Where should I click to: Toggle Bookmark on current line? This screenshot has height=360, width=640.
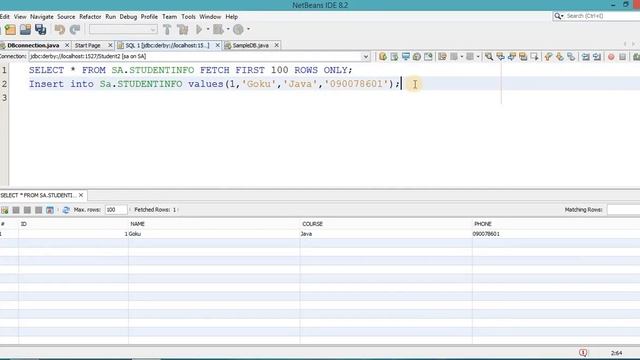pyautogui.click(x=571, y=57)
